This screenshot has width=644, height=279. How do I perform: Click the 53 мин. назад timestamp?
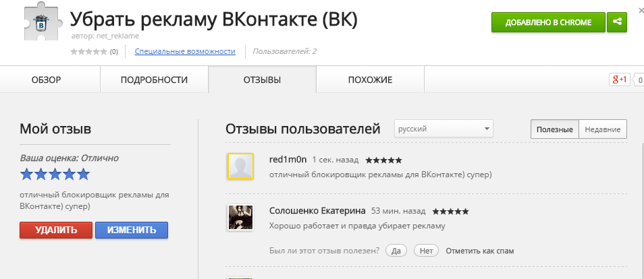398,212
